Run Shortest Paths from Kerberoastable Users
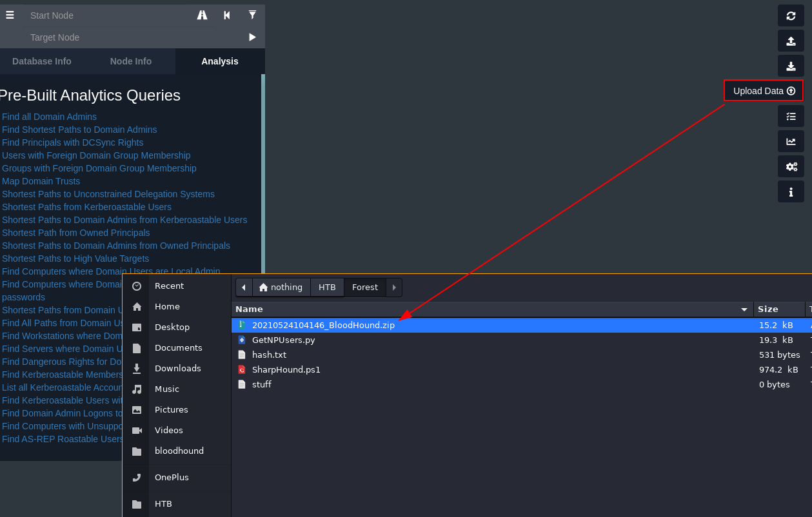The image size is (812, 517). pos(86,207)
